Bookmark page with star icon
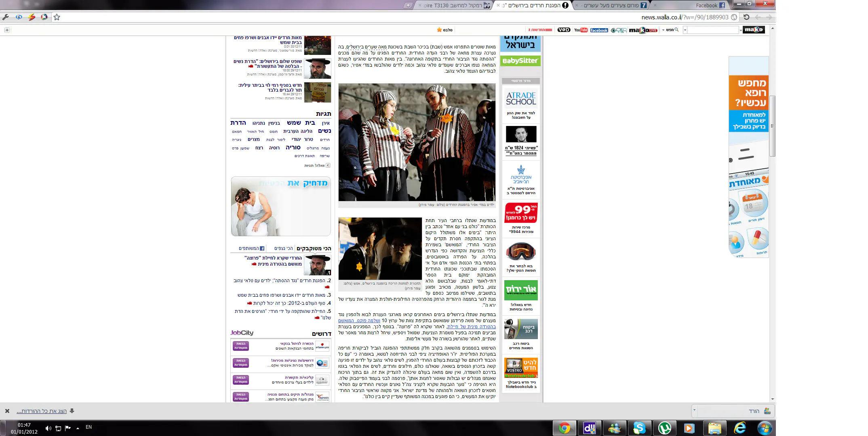 pyautogui.click(x=57, y=17)
